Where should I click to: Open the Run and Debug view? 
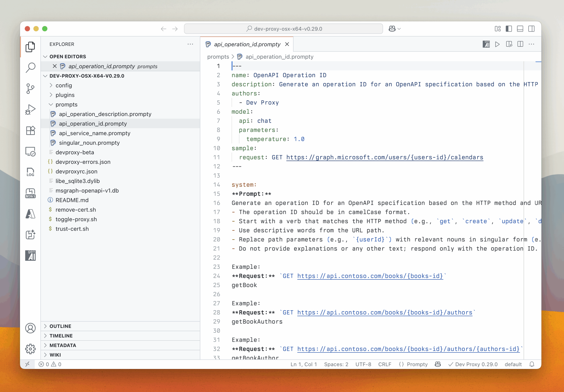tap(30, 109)
